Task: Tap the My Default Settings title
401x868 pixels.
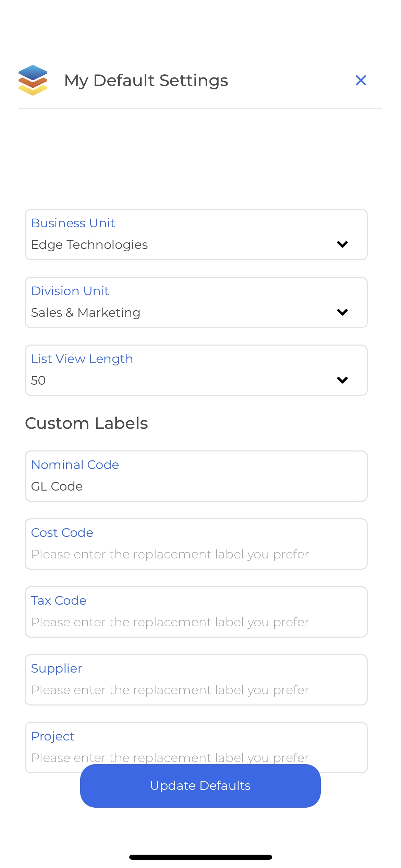Action: coord(146,81)
